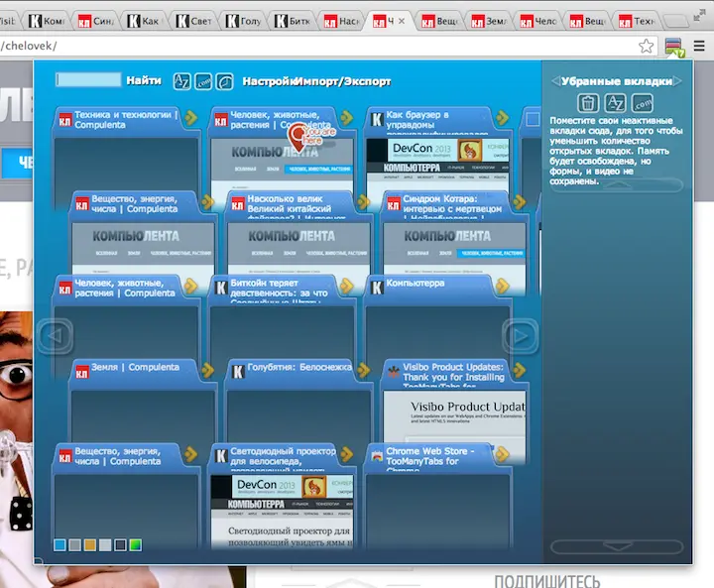
Task: Click the 'Земля | Compulenta' tab title
Action: coord(135,367)
